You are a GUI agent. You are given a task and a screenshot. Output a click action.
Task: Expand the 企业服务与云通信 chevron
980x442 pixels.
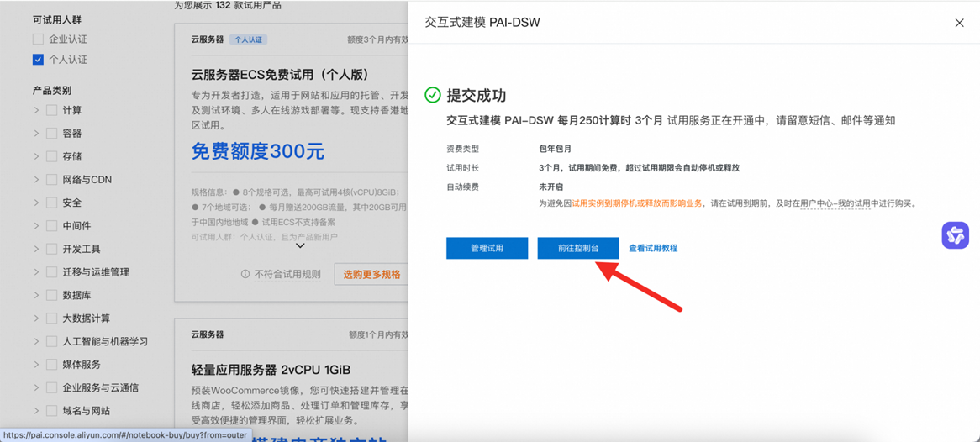point(36,387)
